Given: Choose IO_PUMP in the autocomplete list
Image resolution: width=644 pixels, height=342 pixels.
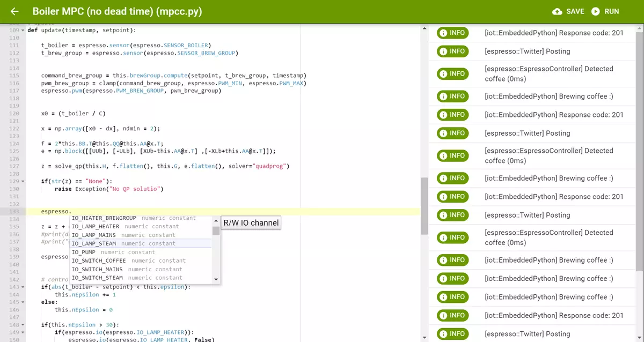Looking at the screenshot, I should click(x=86, y=252).
